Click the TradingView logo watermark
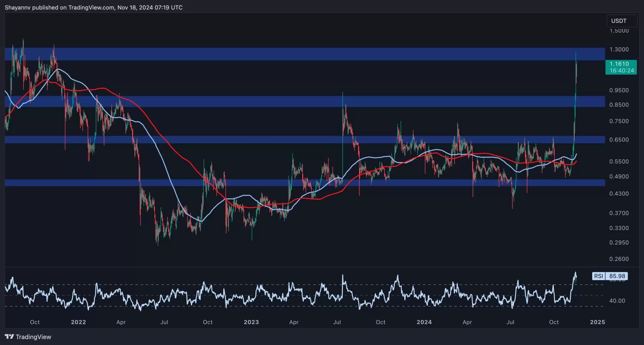This screenshot has height=345, width=644. coord(28,337)
